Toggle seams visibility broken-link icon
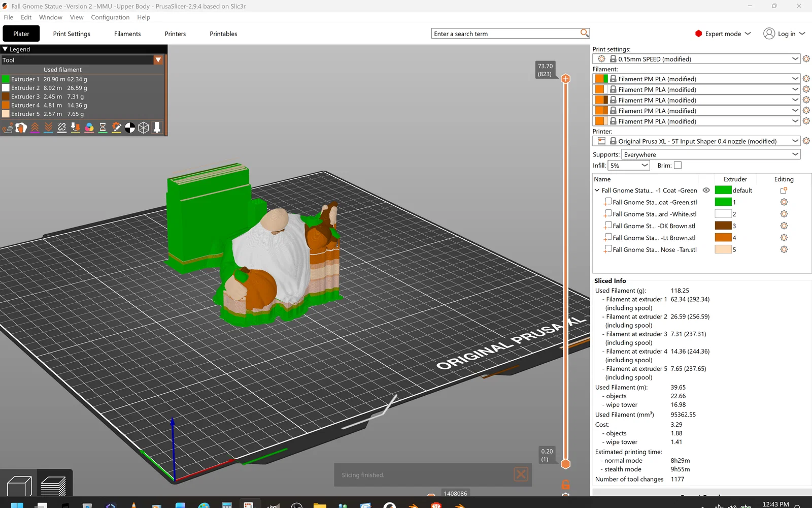Image resolution: width=812 pixels, height=508 pixels. (x=62, y=128)
